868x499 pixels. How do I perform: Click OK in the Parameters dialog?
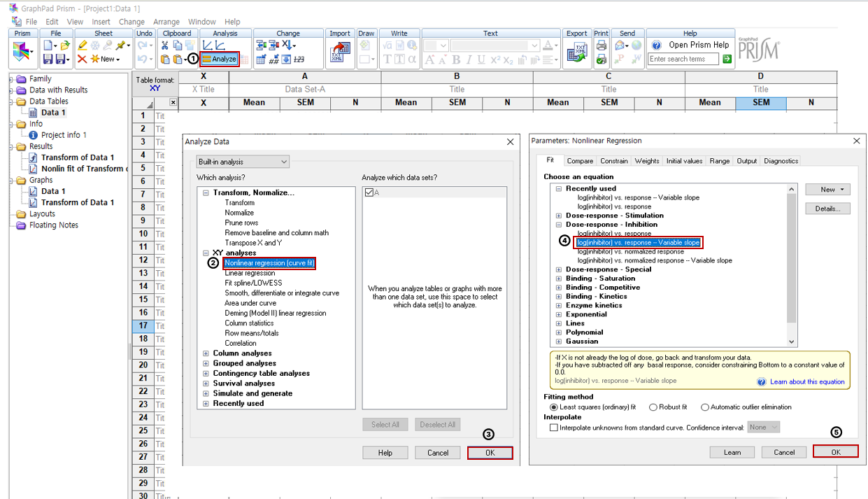click(x=836, y=452)
